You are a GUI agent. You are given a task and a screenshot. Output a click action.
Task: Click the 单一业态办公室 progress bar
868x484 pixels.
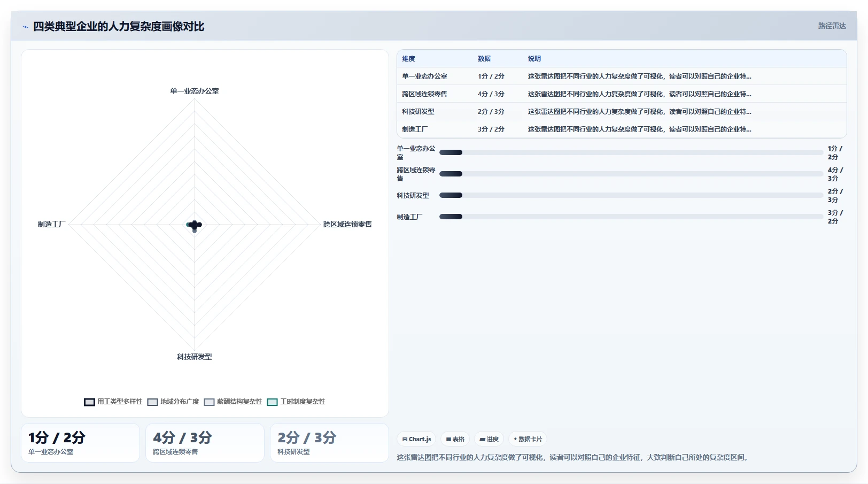coord(631,152)
